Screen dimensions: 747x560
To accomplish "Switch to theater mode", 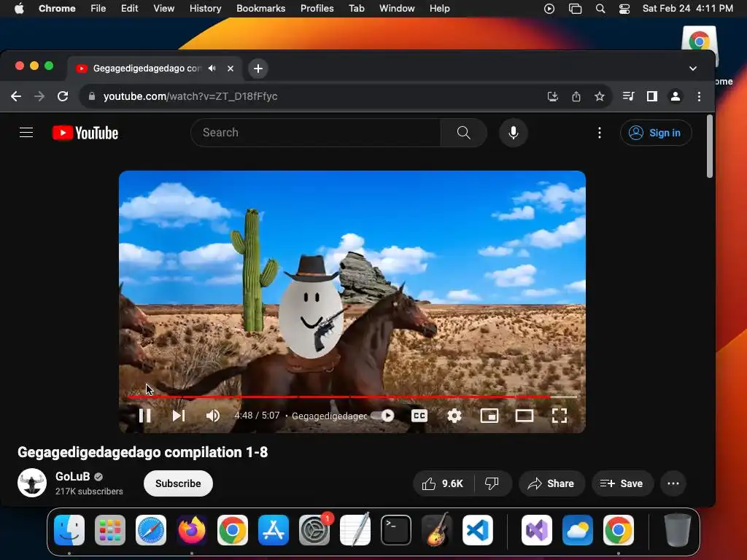I will click(525, 416).
